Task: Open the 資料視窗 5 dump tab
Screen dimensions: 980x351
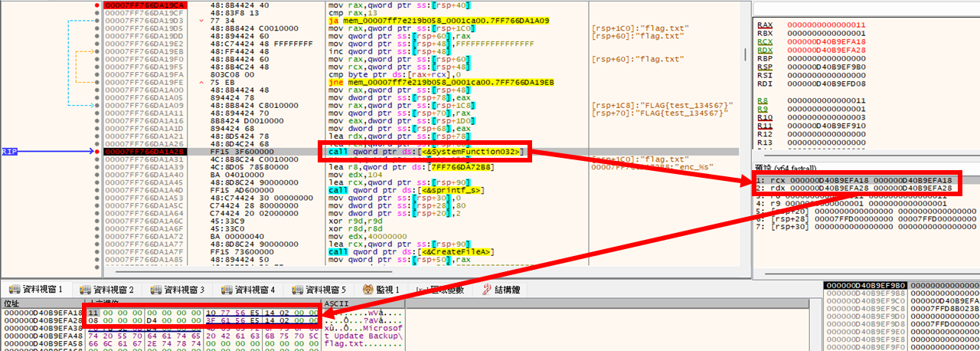Action: (318, 290)
